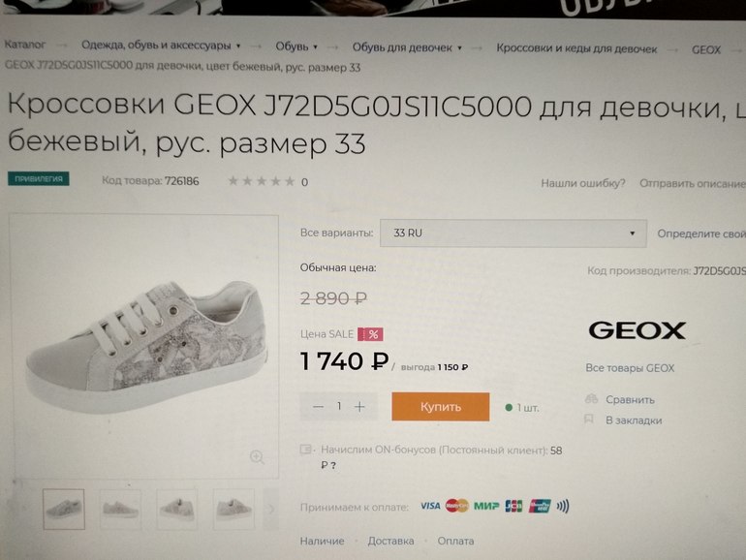Click the next-thumbnails arrow icon
This screenshot has width=746, height=560.
pyautogui.click(x=271, y=509)
